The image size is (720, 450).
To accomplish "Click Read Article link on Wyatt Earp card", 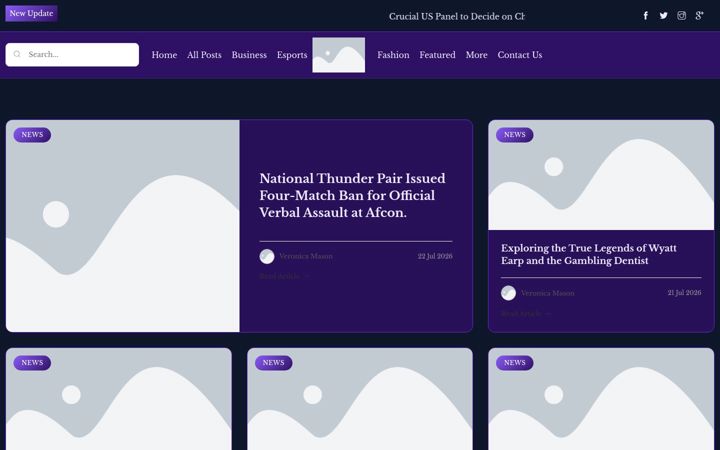I will click(526, 314).
